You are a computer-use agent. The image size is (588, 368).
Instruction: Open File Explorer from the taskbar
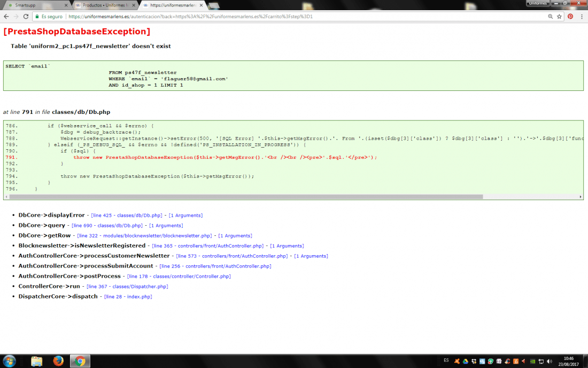click(36, 361)
